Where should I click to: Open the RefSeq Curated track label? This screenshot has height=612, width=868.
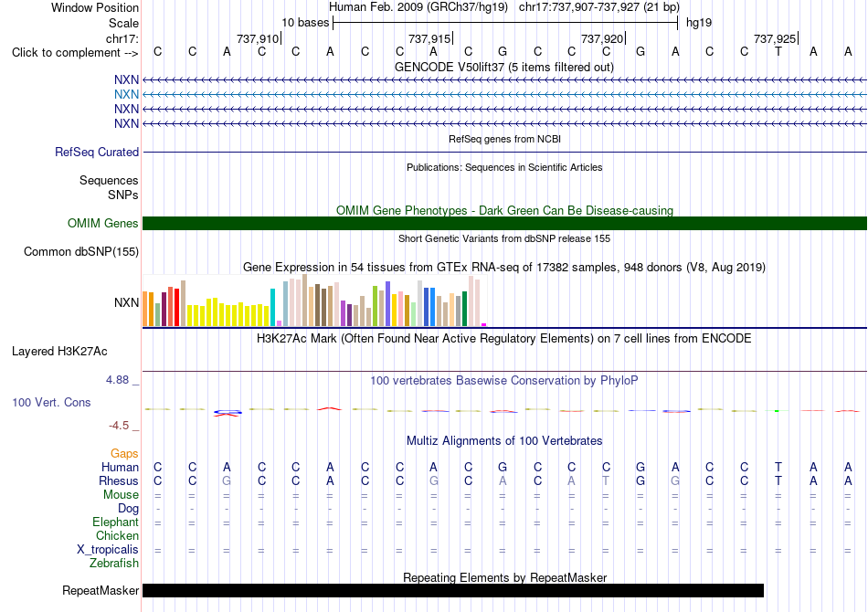coord(97,153)
